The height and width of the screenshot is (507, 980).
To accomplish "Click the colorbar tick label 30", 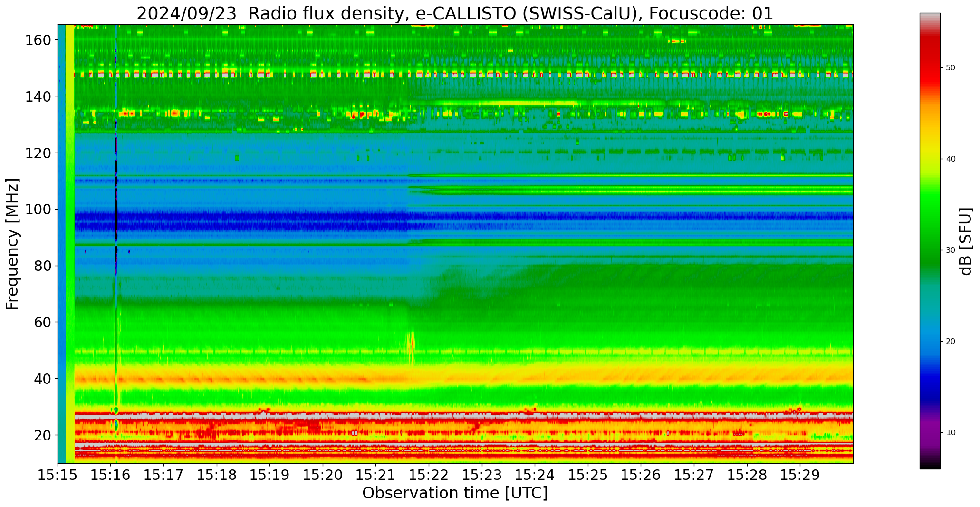I will (951, 250).
